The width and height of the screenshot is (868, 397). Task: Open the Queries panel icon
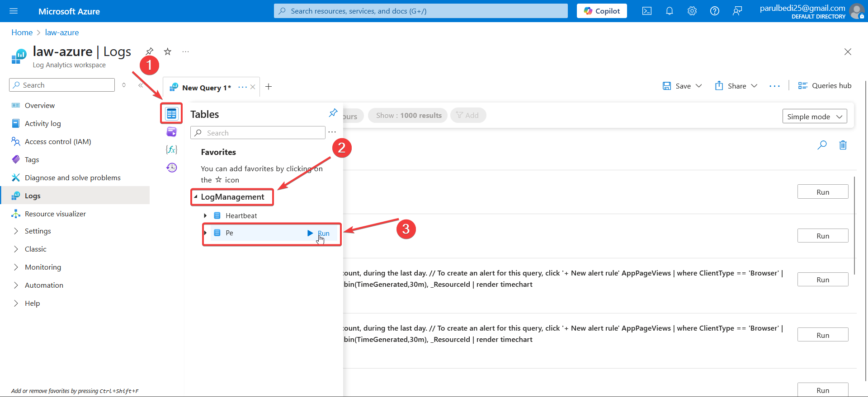pos(171,132)
